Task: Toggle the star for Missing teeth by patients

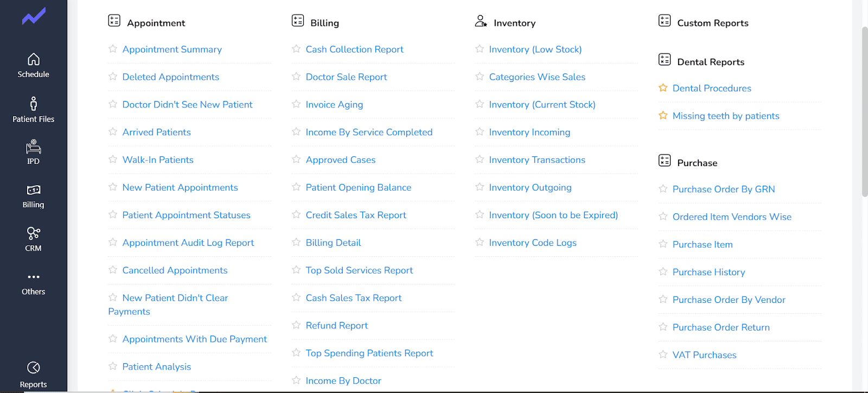Action: tap(663, 116)
